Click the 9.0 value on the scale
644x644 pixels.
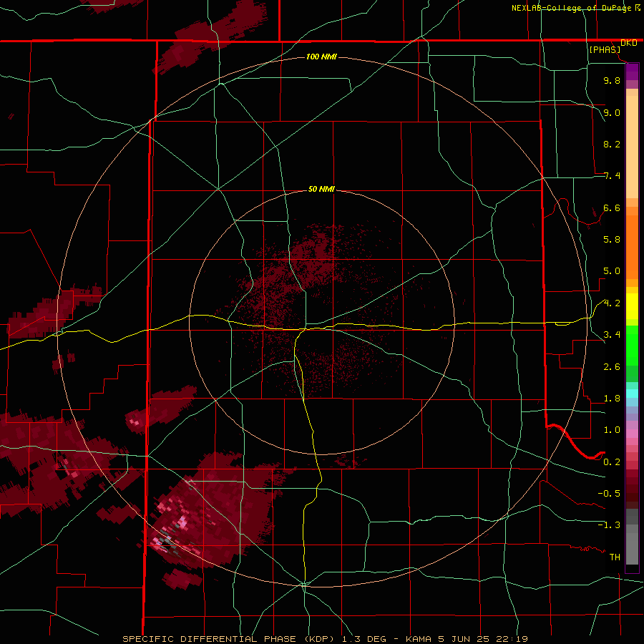click(612, 112)
